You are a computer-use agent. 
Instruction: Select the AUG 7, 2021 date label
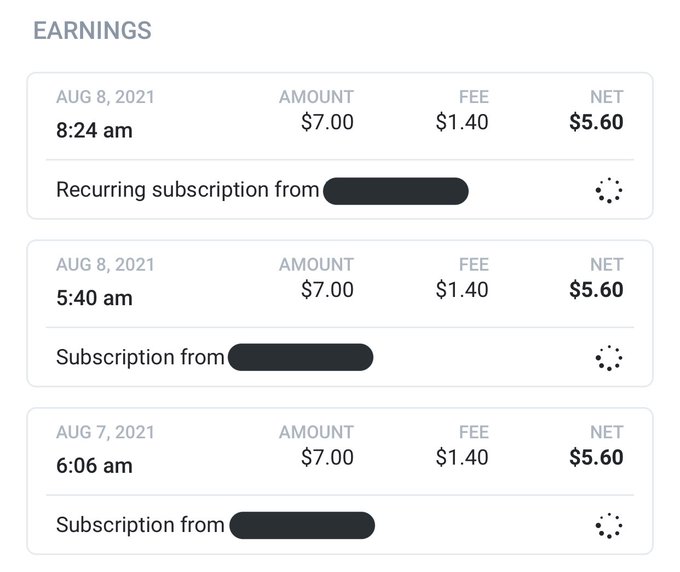tap(105, 432)
